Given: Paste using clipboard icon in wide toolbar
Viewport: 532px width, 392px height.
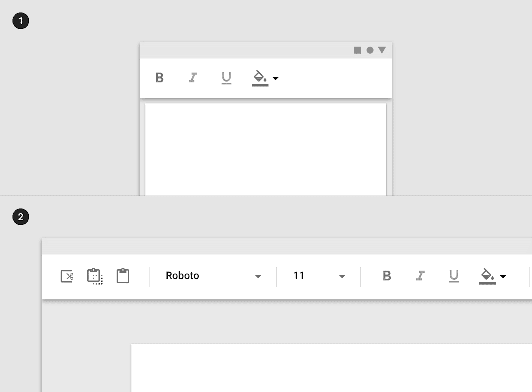Looking at the screenshot, I should [x=123, y=276].
